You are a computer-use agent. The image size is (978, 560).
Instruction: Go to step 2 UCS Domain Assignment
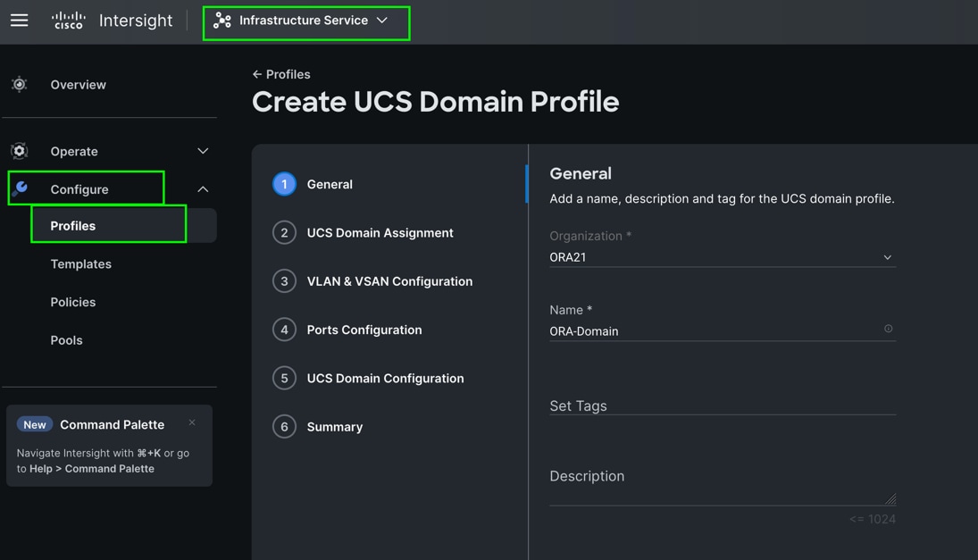pos(380,233)
